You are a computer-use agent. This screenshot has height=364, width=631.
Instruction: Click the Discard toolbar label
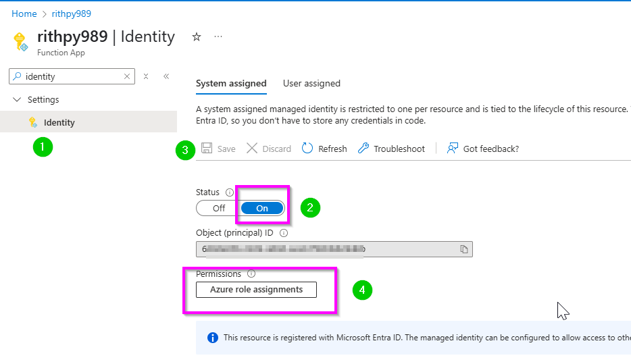tap(276, 149)
